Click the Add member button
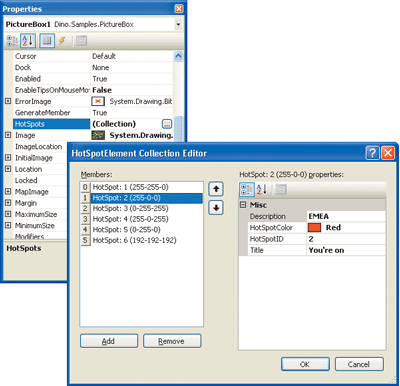This screenshot has width=400, height=386. point(109,341)
